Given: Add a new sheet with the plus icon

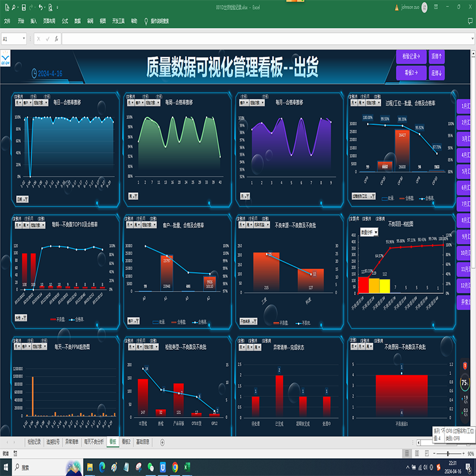Looking at the screenshot, I should coord(162,442).
